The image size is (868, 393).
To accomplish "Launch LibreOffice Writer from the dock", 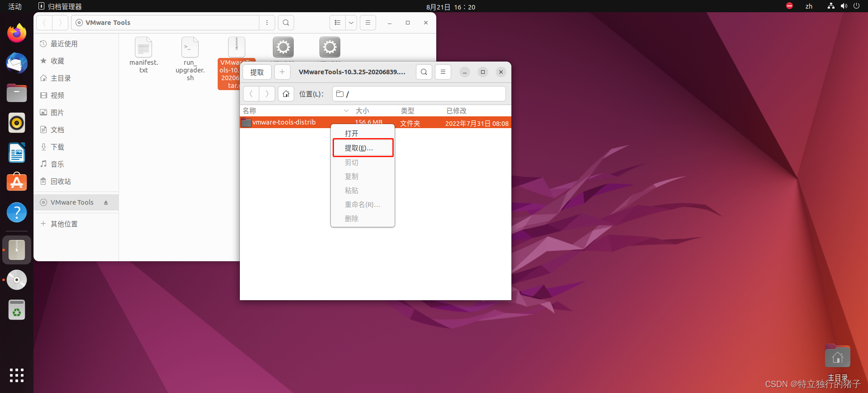I will tap(17, 153).
